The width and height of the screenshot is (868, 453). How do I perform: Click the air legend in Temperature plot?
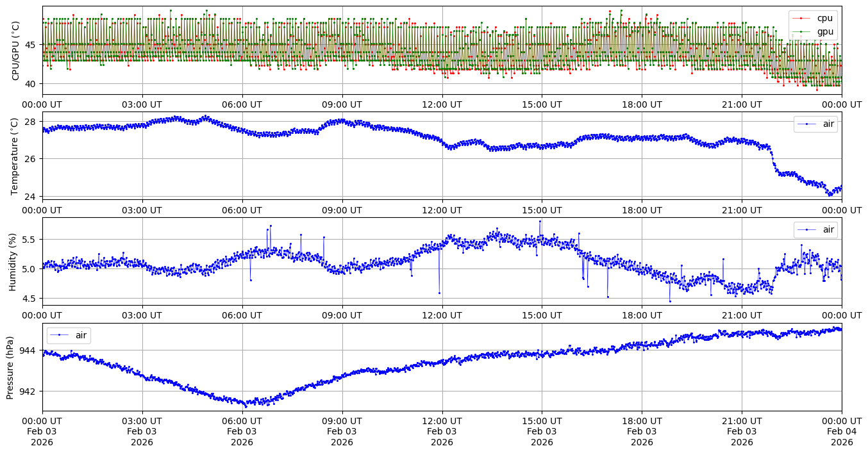(815, 124)
